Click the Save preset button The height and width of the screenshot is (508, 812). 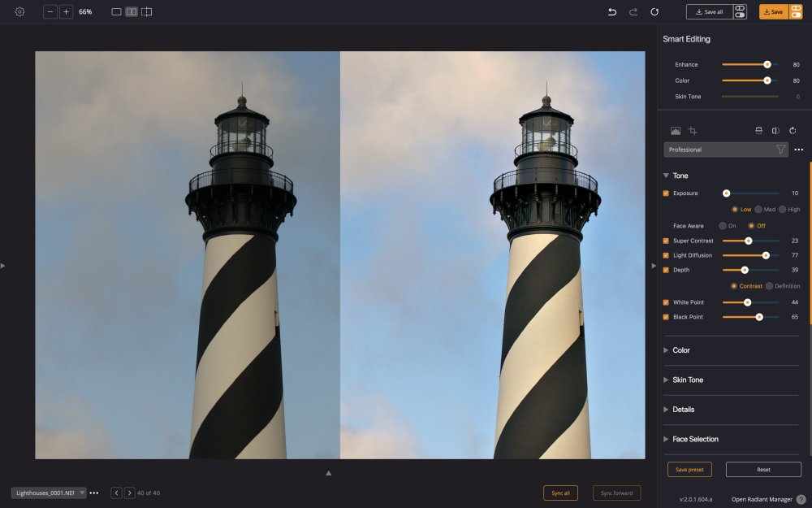point(689,470)
